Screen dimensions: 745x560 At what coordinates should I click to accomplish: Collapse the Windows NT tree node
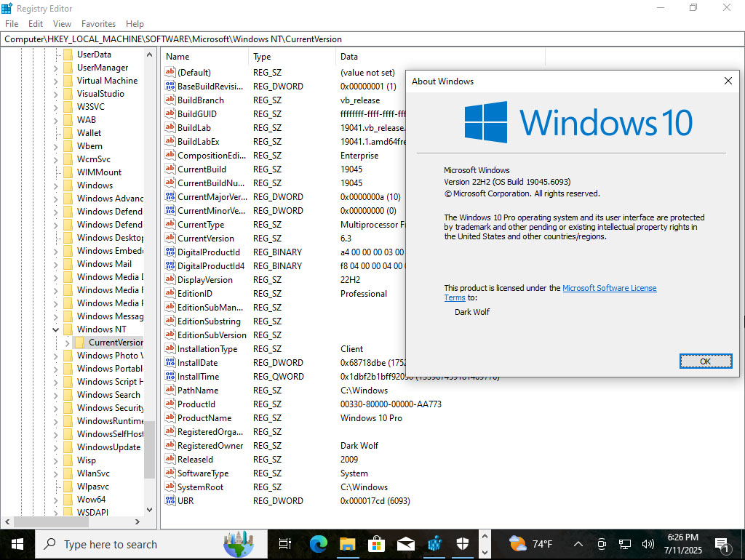(x=55, y=329)
